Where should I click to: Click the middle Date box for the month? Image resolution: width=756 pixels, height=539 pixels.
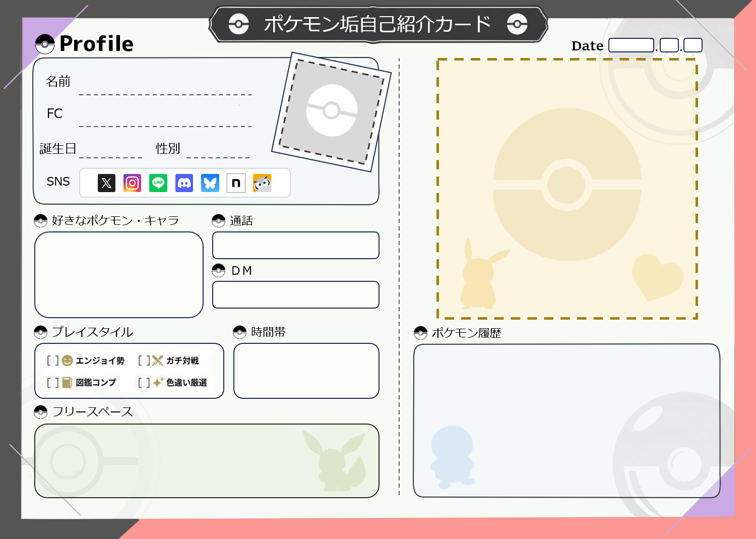[x=669, y=45]
